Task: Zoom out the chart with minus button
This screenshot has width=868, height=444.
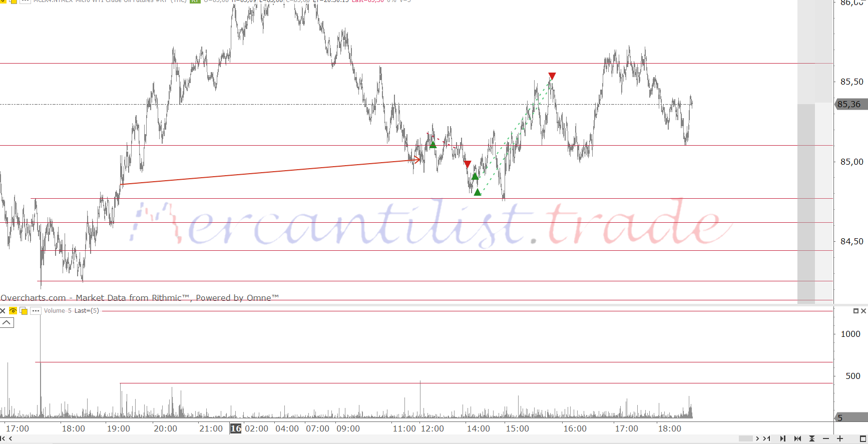Action: click(826, 438)
